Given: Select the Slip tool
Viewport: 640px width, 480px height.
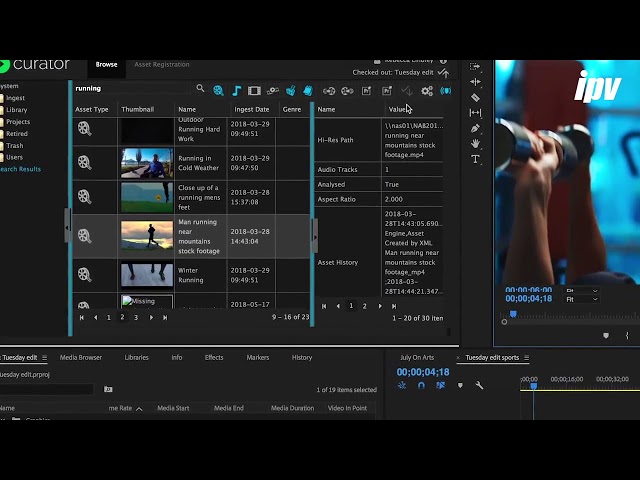Looking at the screenshot, I should [x=475, y=113].
